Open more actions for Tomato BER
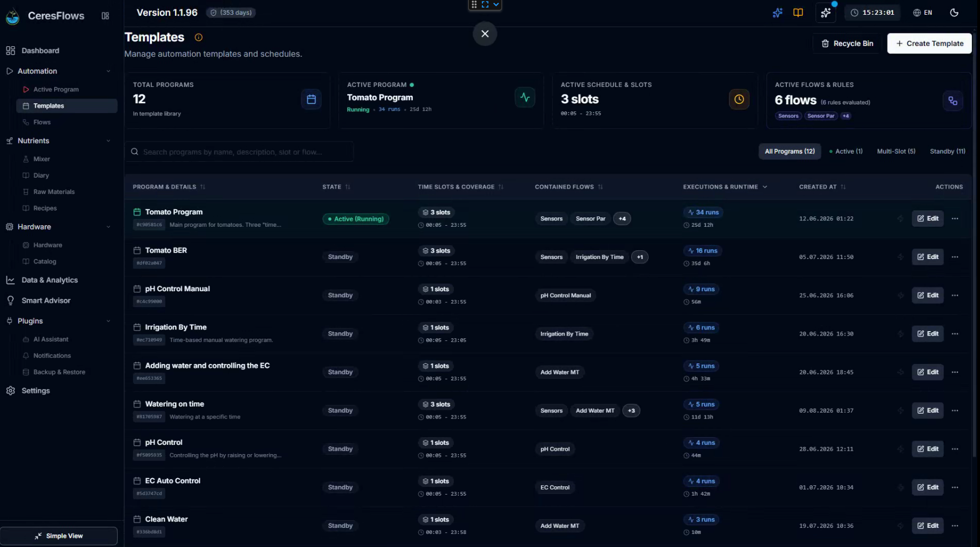Image resolution: width=980 pixels, height=547 pixels. pyautogui.click(x=955, y=257)
